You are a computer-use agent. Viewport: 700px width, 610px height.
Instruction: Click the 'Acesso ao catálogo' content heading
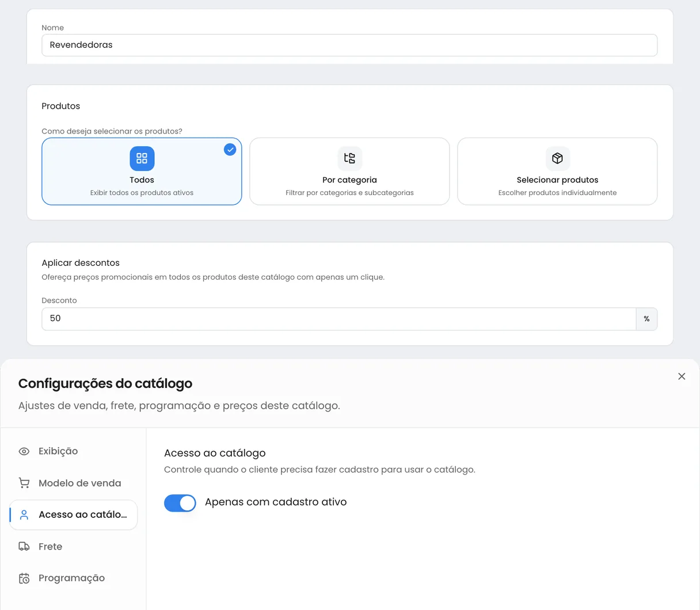[215, 453]
